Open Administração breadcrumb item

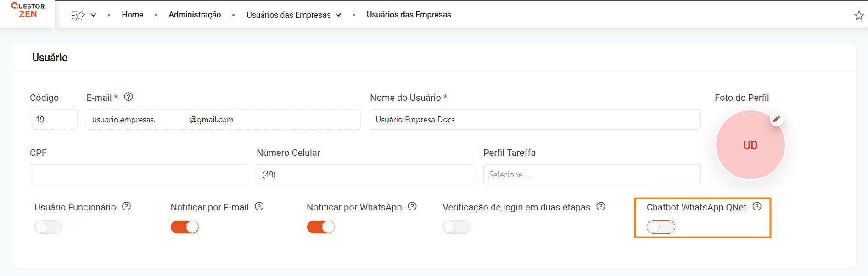coord(195,15)
